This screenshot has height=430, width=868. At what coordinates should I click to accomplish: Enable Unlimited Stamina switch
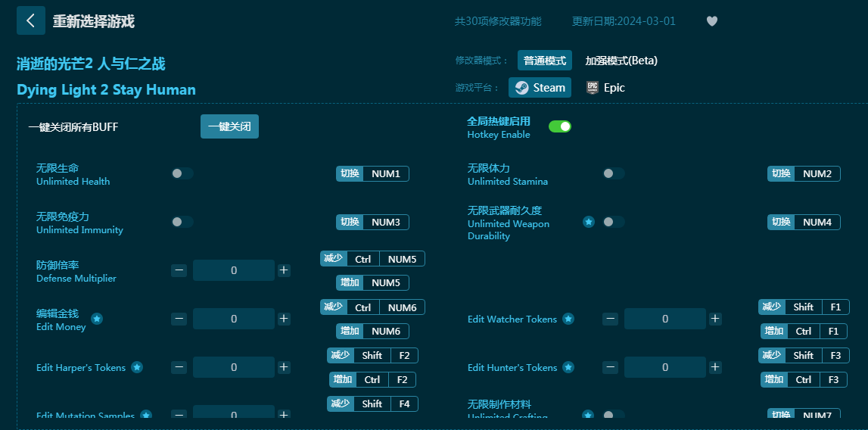coord(614,173)
